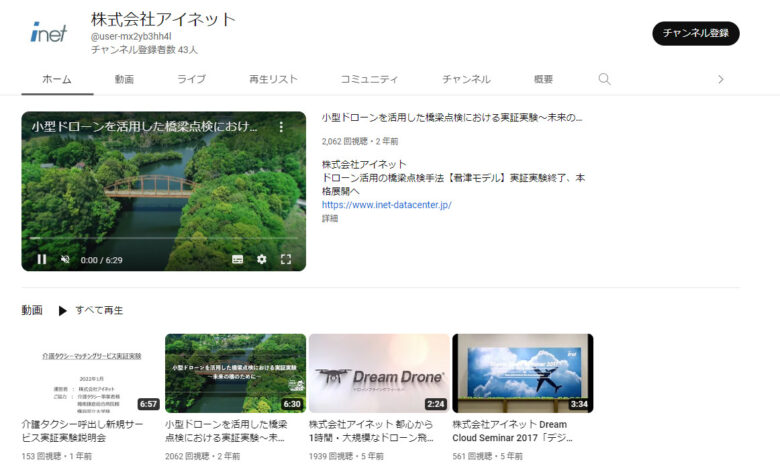Open the channel search magnifier icon

(x=604, y=79)
